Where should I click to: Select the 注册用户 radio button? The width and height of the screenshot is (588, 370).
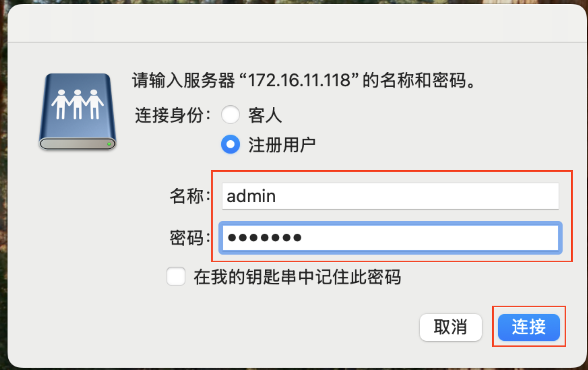pos(230,144)
